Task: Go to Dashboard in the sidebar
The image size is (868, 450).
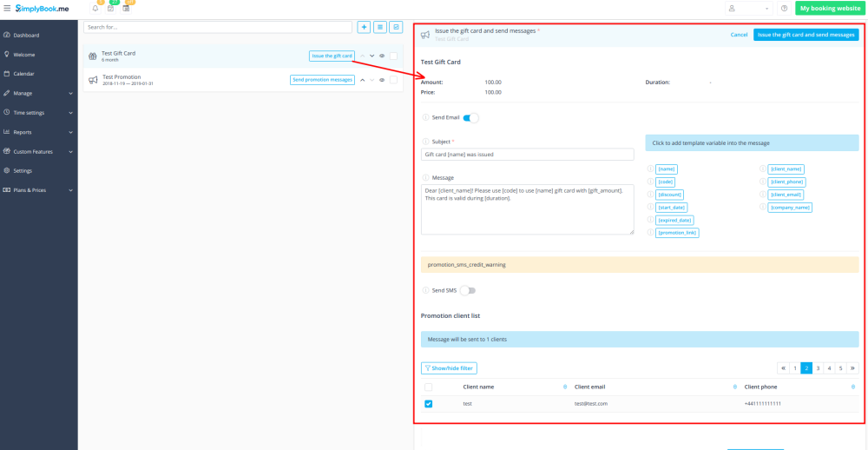Action: [26, 36]
